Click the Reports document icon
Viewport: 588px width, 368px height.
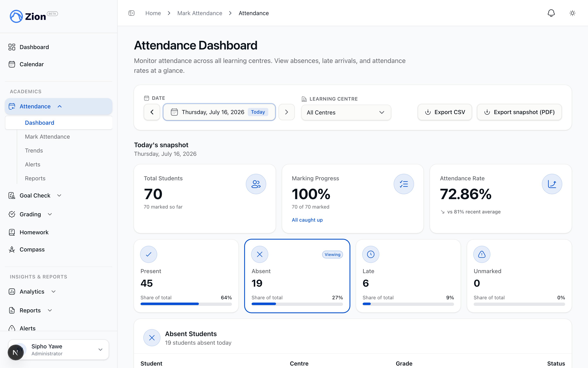[12, 310]
